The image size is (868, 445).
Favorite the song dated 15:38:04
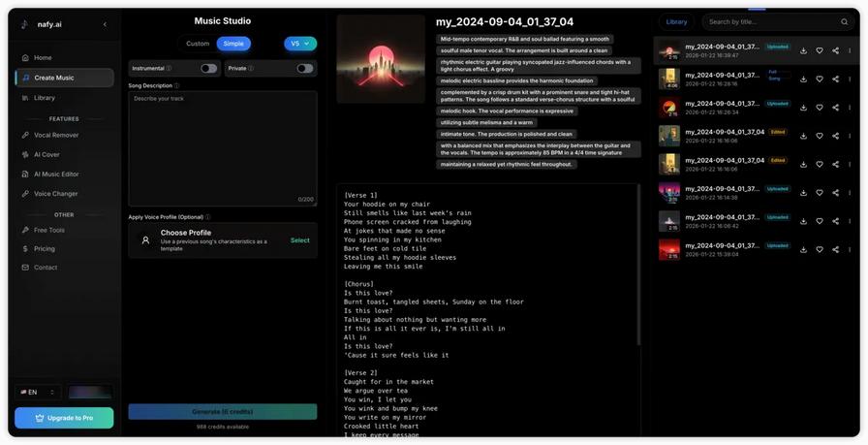pos(820,249)
